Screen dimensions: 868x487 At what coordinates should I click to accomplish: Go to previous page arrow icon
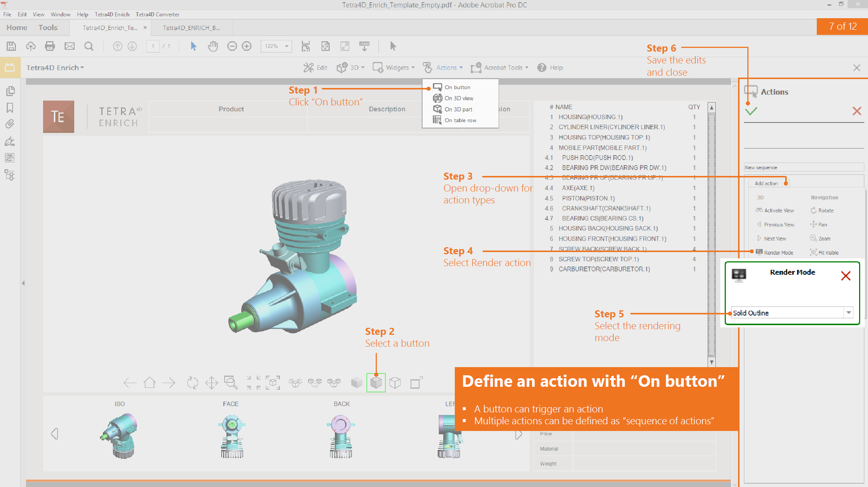coord(117,46)
